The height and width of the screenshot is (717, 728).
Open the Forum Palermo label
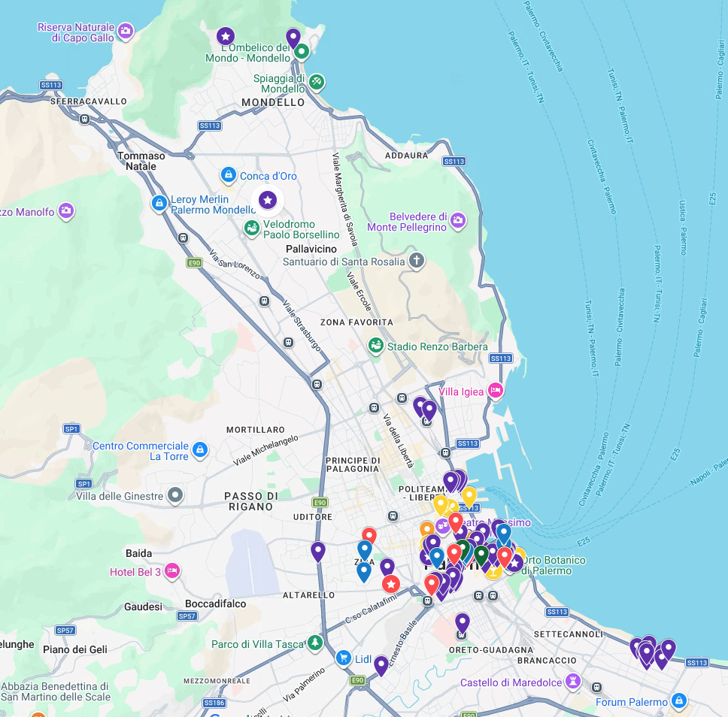click(632, 702)
